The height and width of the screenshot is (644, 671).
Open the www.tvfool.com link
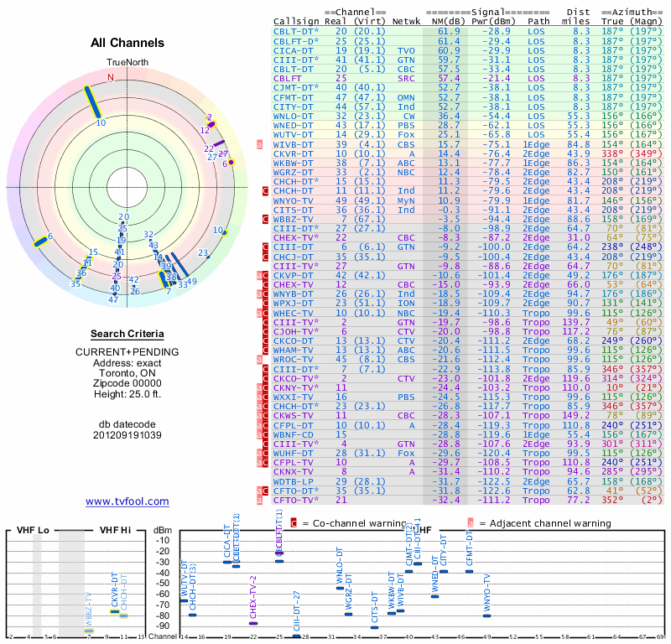(x=127, y=501)
